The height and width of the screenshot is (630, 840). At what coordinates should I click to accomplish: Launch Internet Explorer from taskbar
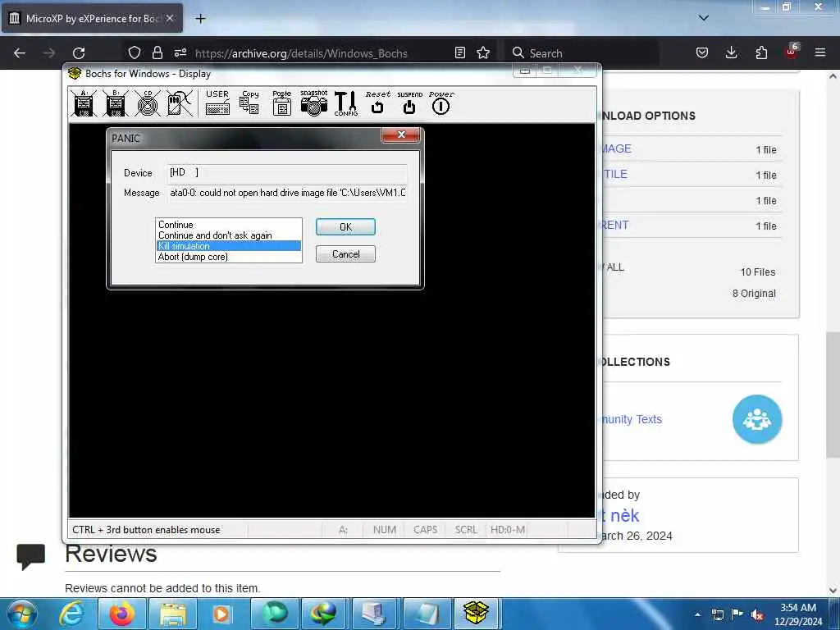pos(71,614)
